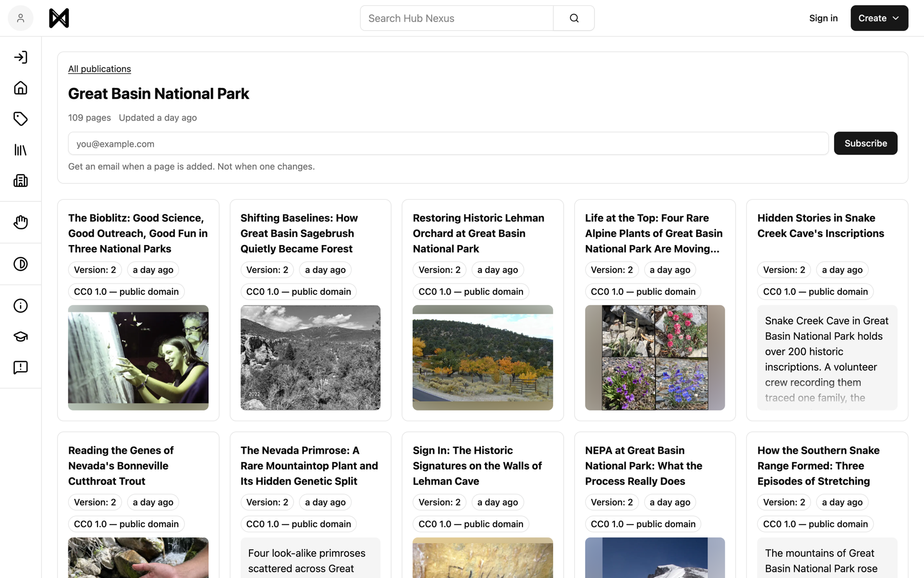Click the "109 pages" count text
Viewport: 924px width, 578px height.
tap(89, 118)
